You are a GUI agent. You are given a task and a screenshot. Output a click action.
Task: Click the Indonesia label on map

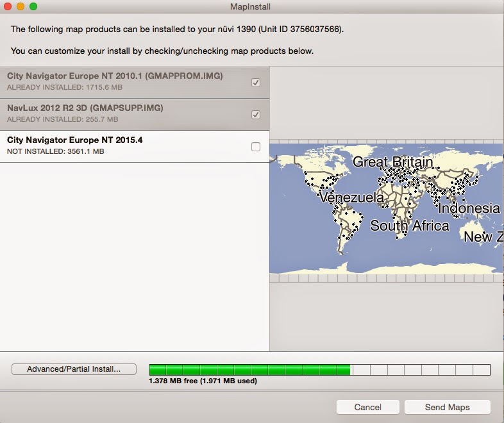point(469,208)
